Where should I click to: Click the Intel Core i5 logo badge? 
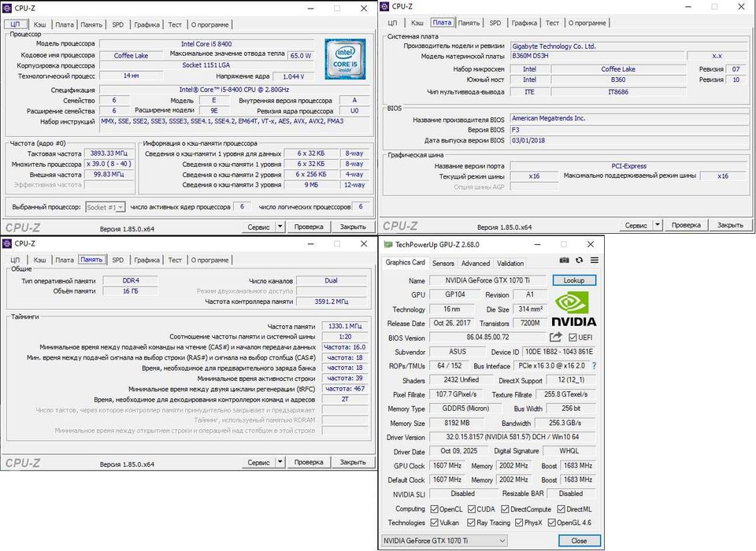pyautogui.click(x=345, y=59)
